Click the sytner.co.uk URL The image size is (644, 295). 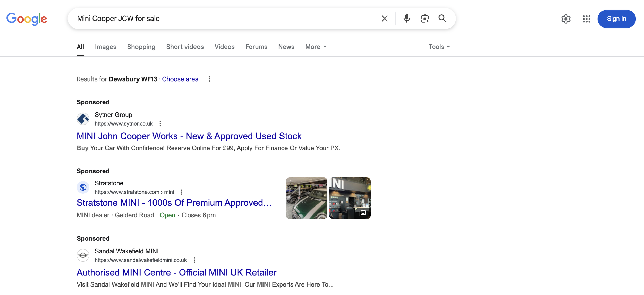click(x=124, y=124)
